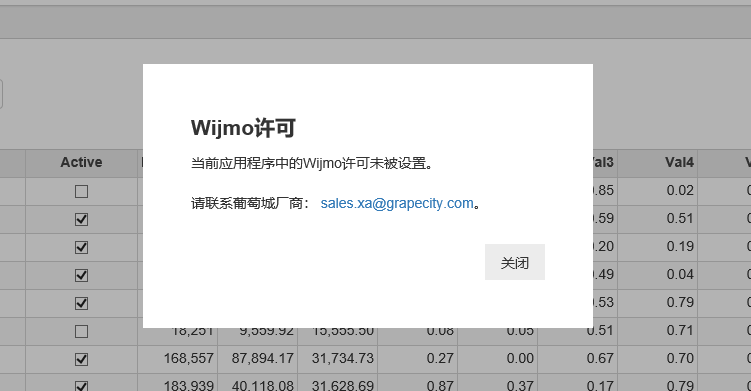Select the Val4 cell showing 0.51
This screenshot has width=751, height=391.
tap(658, 219)
